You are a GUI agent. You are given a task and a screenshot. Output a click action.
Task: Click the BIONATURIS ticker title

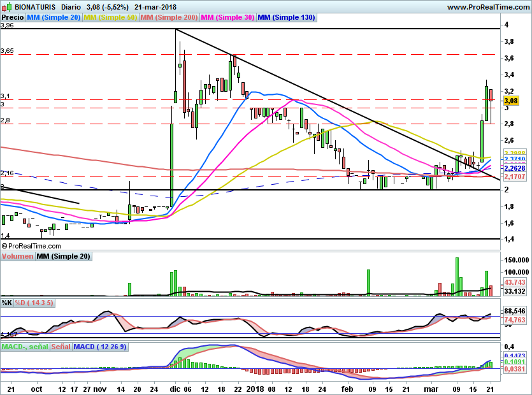[x=35, y=7]
